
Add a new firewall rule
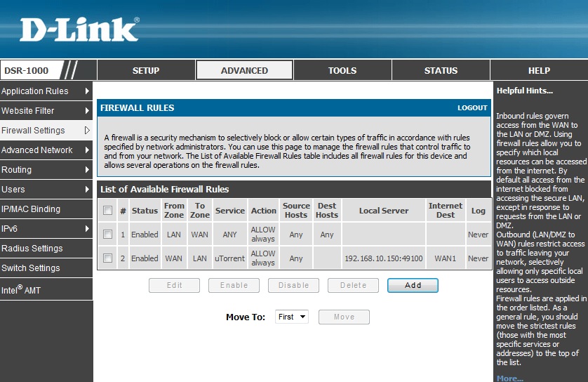(413, 285)
